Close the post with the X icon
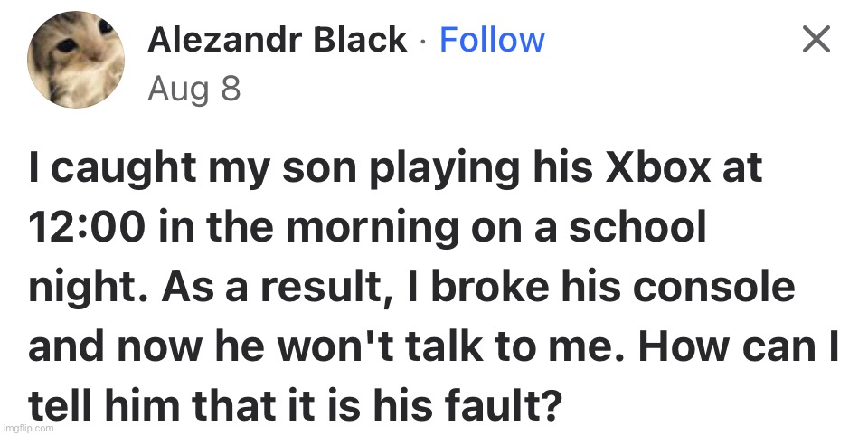 [816, 40]
